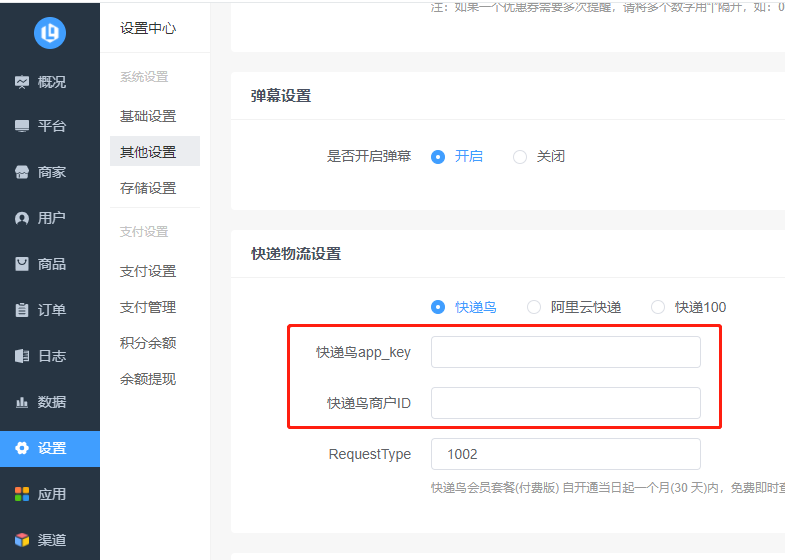
Task: Open 支付管理 payment management link
Action: click(148, 307)
